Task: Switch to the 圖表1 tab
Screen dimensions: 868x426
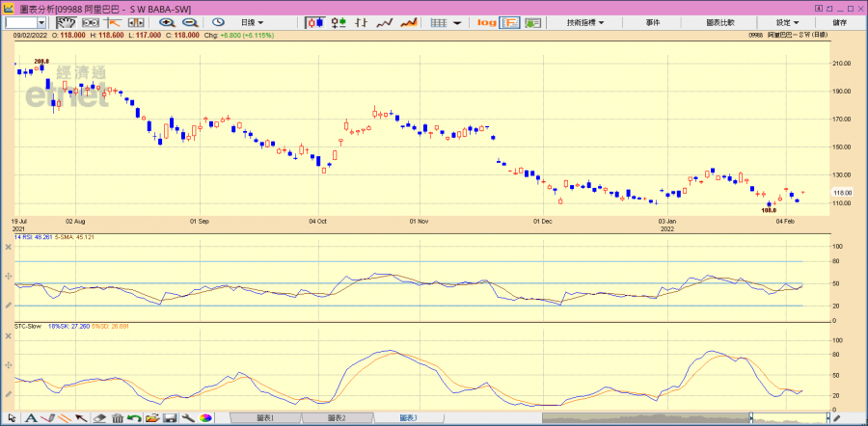Action: coord(265,418)
